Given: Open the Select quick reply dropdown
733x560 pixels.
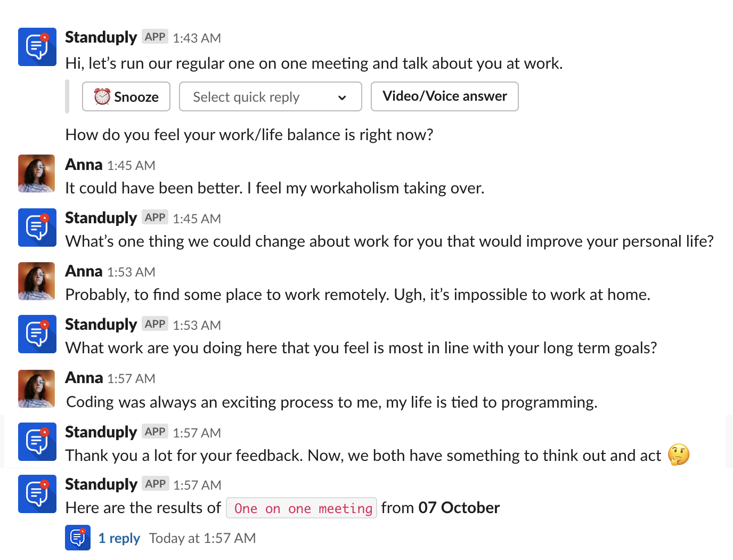Looking at the screenshot, I should tap(270, 97).
